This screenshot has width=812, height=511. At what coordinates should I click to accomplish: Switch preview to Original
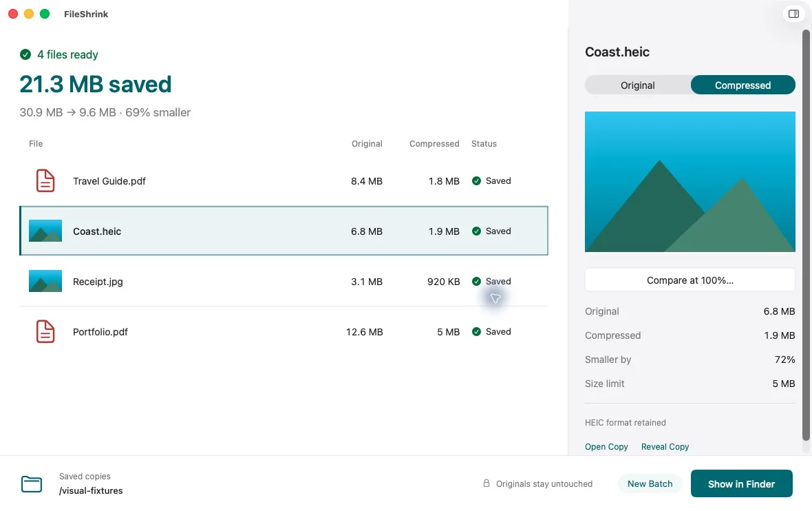638,85
